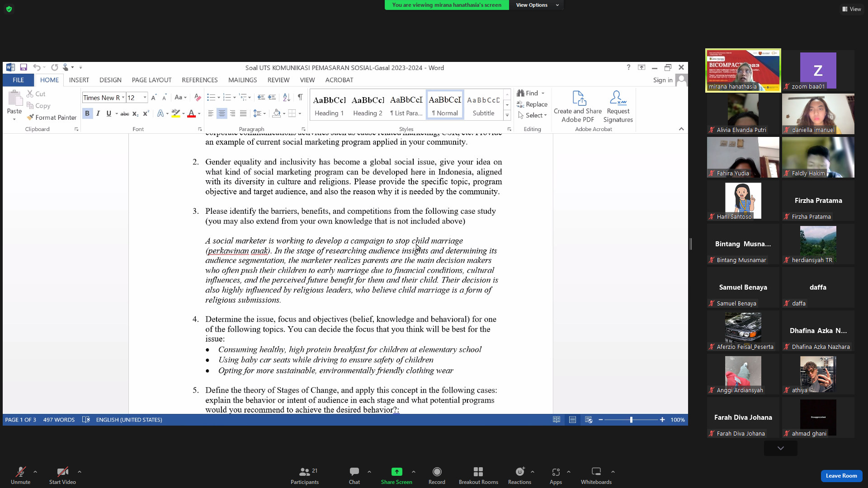The width and height of the screenshot is (868, 488).
Task: Select mirana hanathasia video thumbnail
Action: click(x=743, y=70)
